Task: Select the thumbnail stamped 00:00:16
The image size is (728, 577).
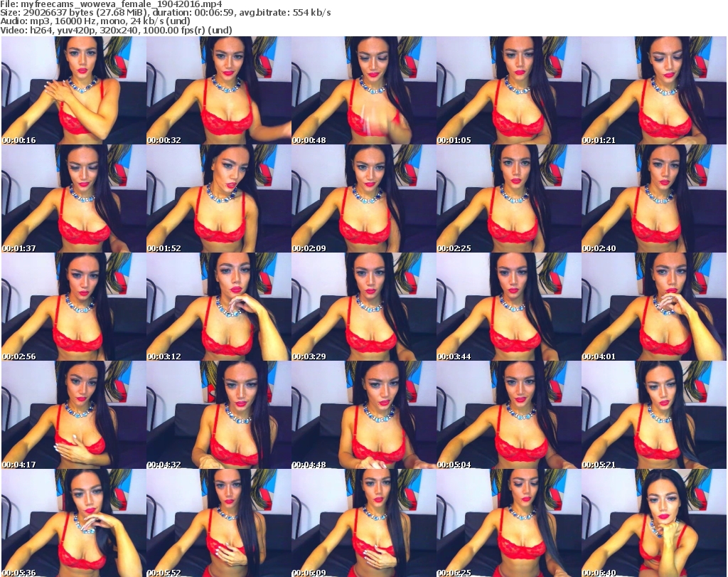Action: tap(74, 90)
